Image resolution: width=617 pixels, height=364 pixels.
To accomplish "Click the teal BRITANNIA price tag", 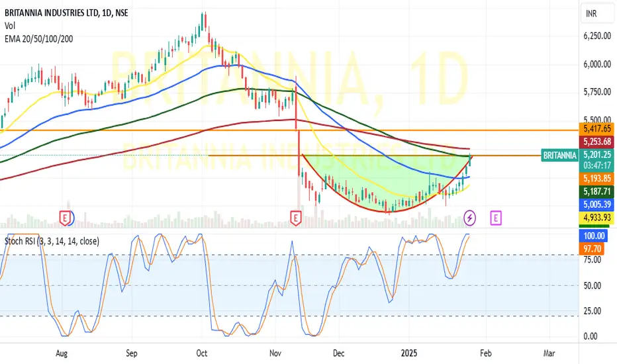I will click(x=559, y=156).
